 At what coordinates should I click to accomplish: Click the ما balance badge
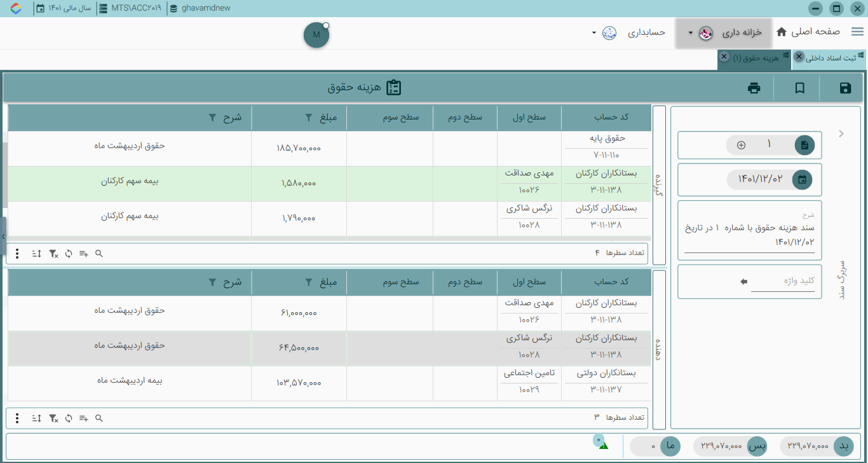670,446
